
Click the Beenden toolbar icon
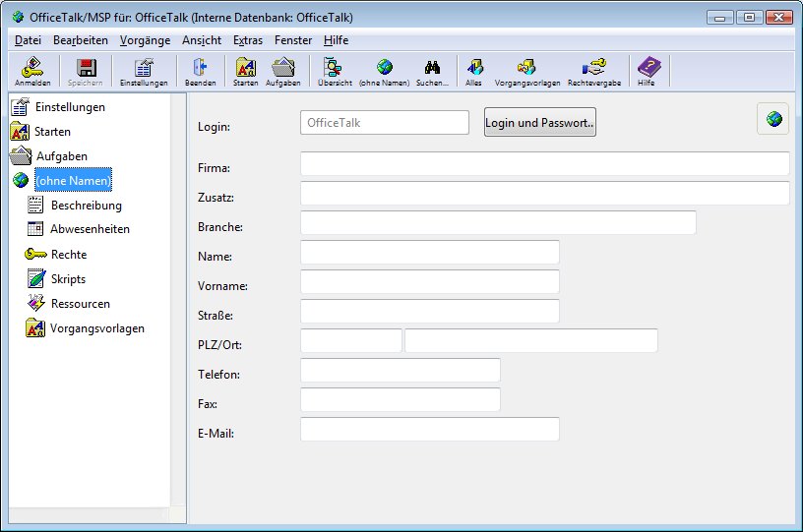pyautogui.click(x=200, y=71)
